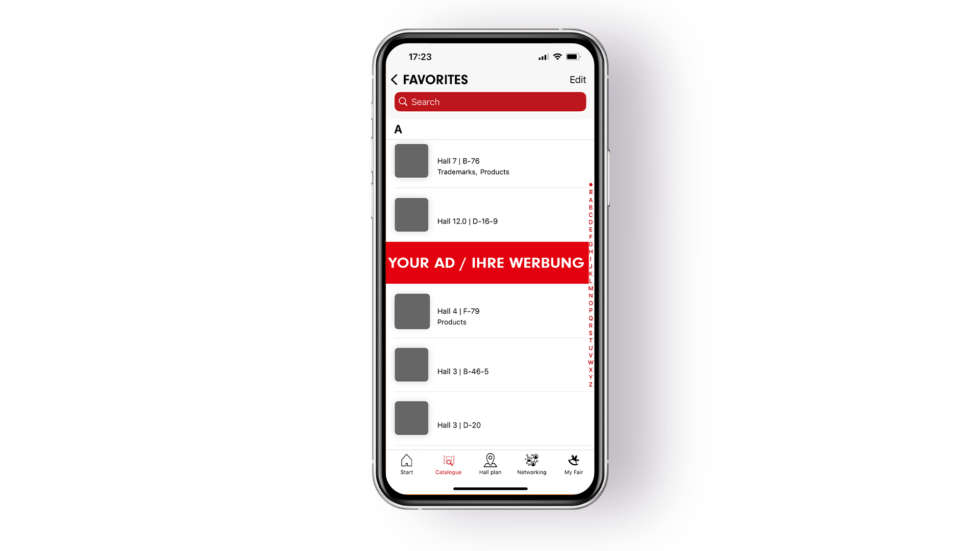Tap Hall 4 | F-79 Products entry

[489, 314]
